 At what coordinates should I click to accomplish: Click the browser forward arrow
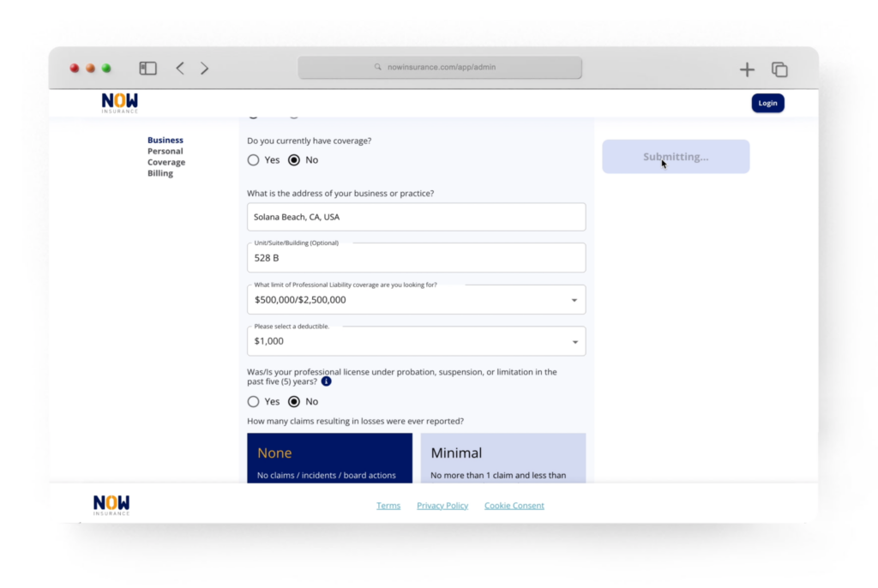[x=205, y=68]
